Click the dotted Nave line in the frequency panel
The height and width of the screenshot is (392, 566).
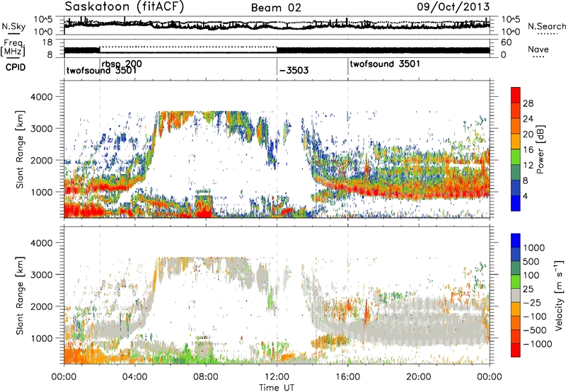click(x=188, y=47)
